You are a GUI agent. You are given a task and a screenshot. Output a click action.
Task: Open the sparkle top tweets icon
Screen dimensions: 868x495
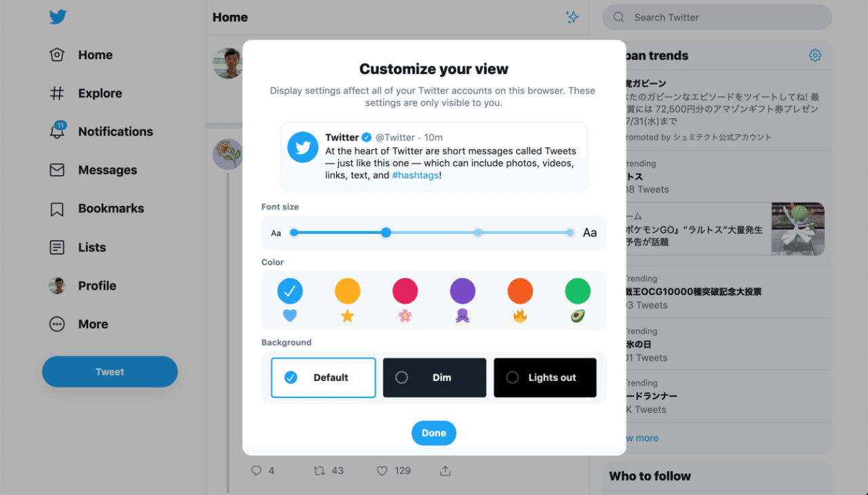[x=572, y=17]
